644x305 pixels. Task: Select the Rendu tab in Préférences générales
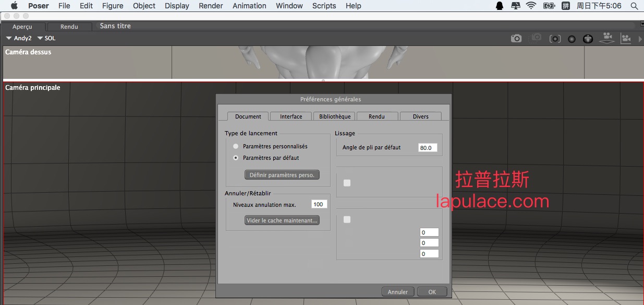click(377, 116)
